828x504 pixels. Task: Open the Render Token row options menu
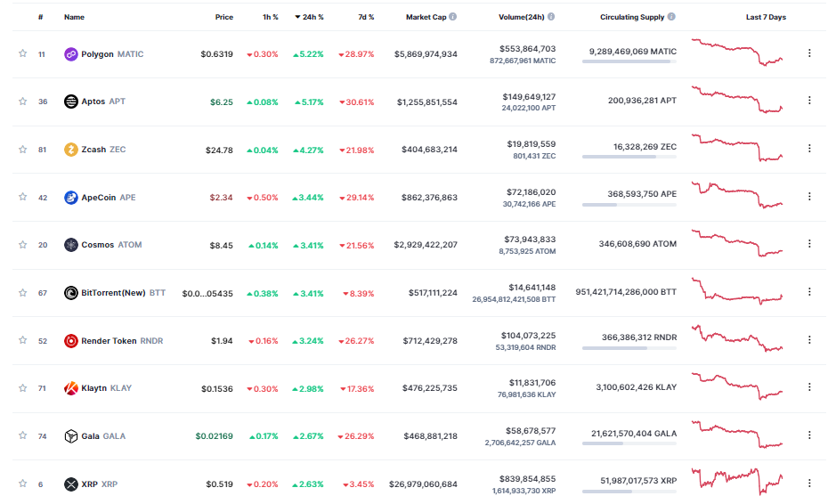809,339
